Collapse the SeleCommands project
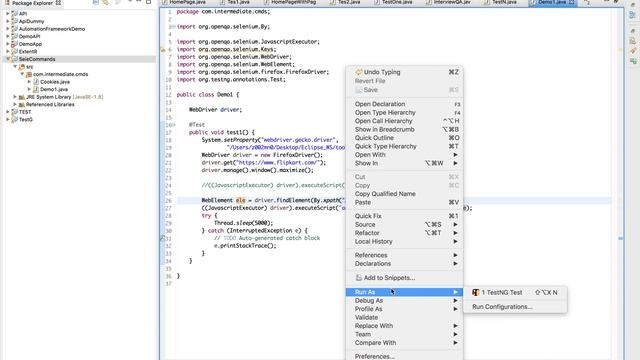640x360 pixels. (x=7, y=59)
